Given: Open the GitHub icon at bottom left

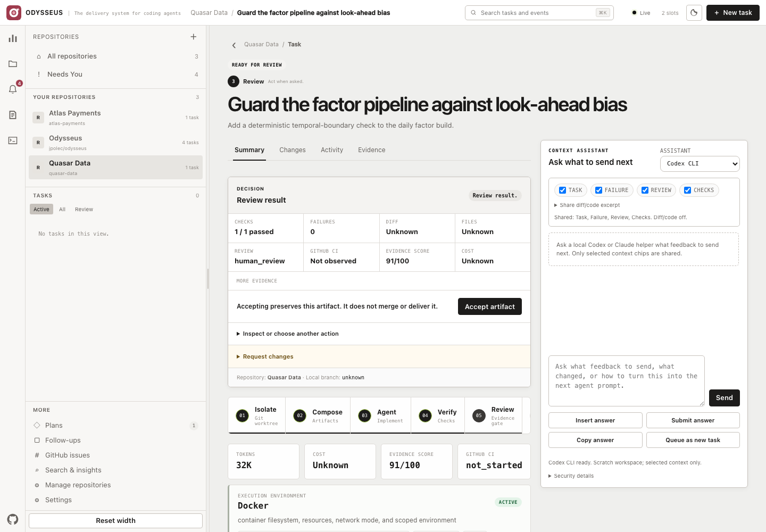Looking at the screenshot, I should tap(13, 519).
